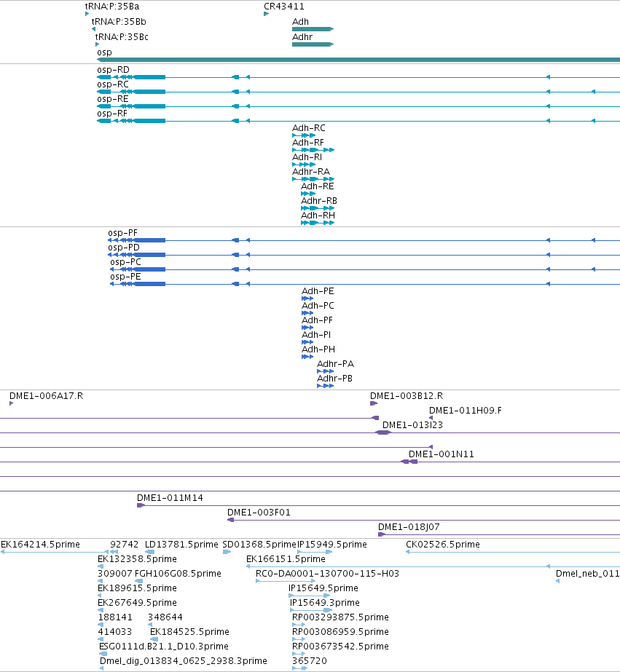Click the tRNA:P:35Bc feature label
The image size is (620, 672).
pyautogui.click(x=122, y=37)
